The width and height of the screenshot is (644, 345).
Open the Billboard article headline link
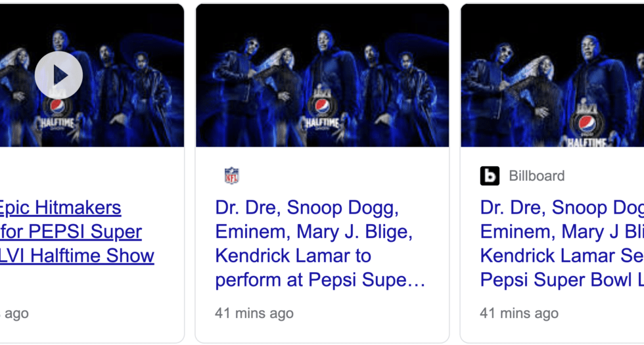562,208
